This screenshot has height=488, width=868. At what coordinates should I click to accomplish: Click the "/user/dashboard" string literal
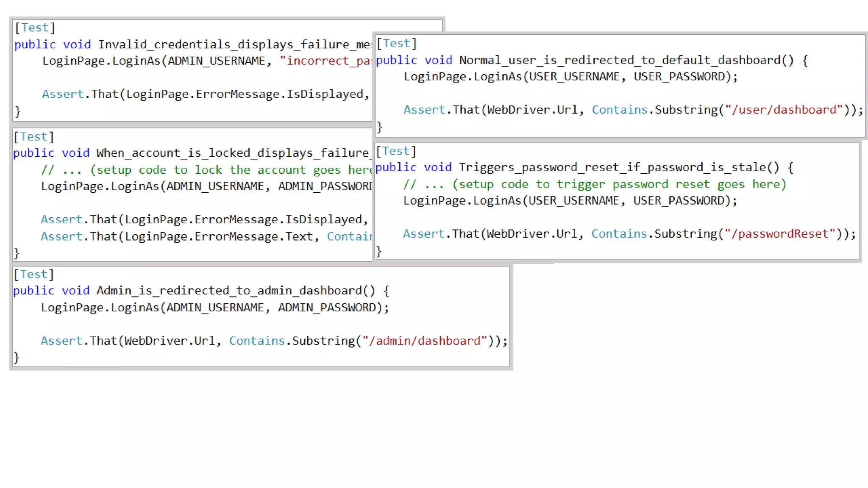(x=784, y=110)
